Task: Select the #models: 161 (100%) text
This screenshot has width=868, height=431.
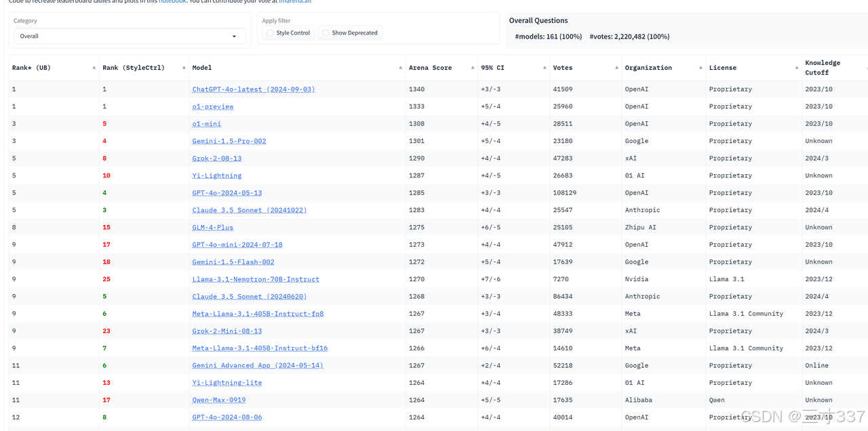Action: point(549,37)
